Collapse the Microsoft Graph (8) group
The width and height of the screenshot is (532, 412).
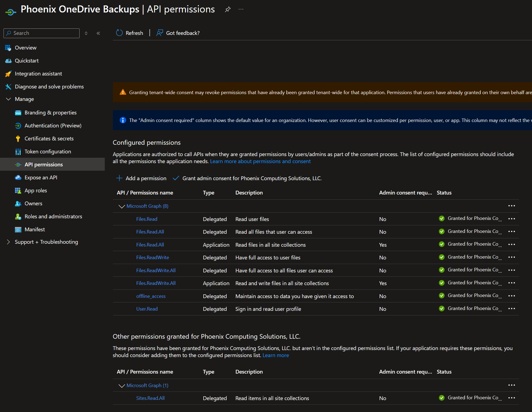(122, 206)
